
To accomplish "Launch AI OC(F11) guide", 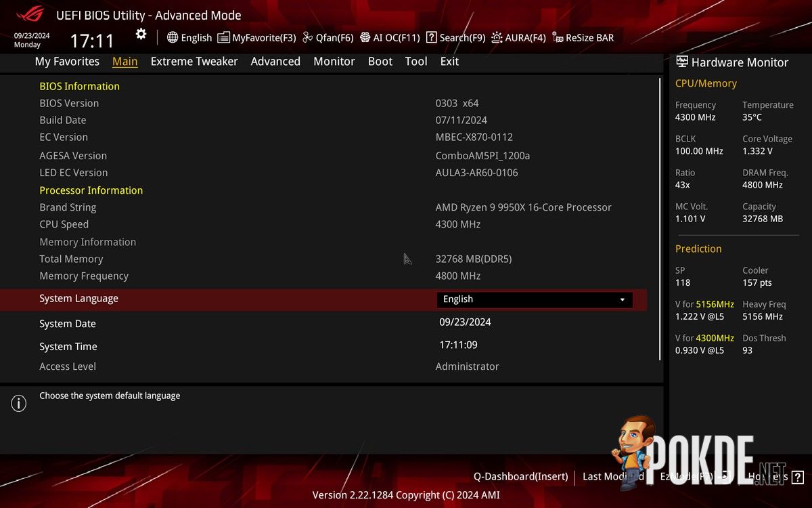I will pos(390,38).
